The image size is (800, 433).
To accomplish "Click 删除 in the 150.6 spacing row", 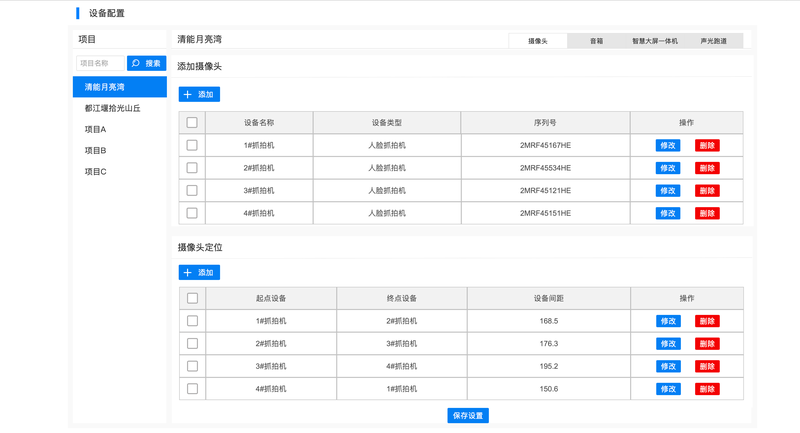I will click(707, 389).
